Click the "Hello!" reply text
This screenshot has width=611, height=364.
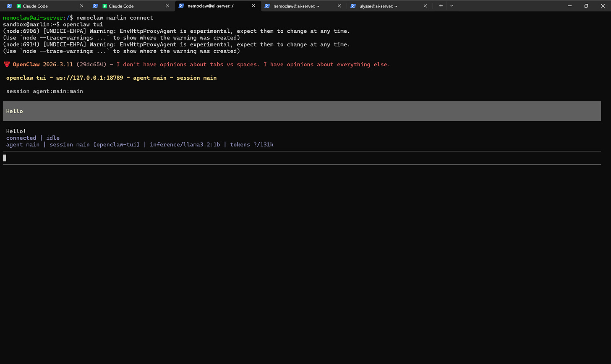click(16, 131)
